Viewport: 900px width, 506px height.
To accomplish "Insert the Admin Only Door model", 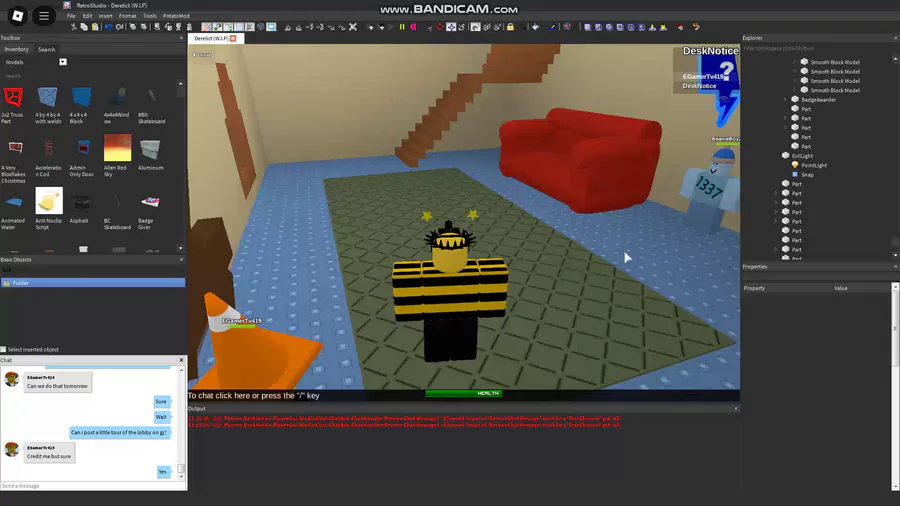I will 82,158.
